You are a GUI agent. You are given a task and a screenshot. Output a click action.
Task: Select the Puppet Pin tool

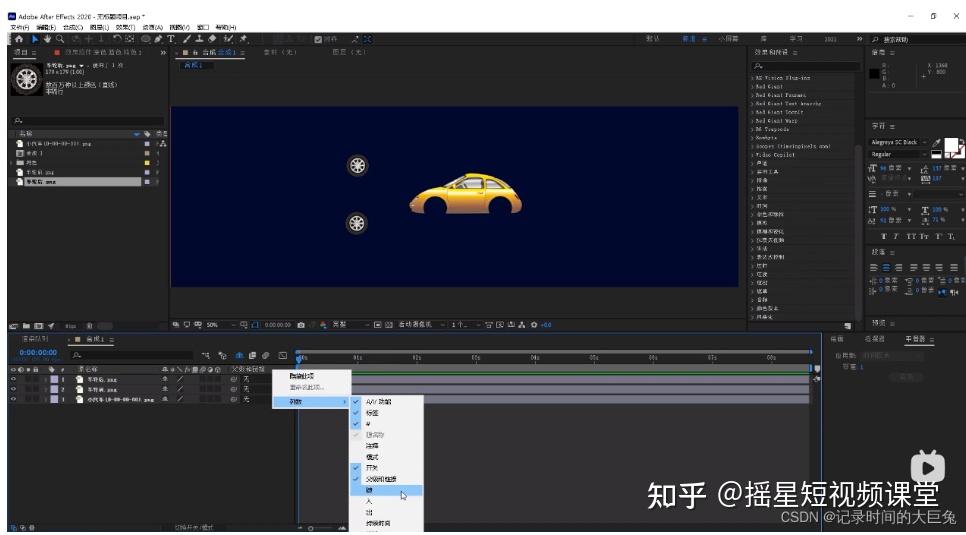click(x=243, y=39)
